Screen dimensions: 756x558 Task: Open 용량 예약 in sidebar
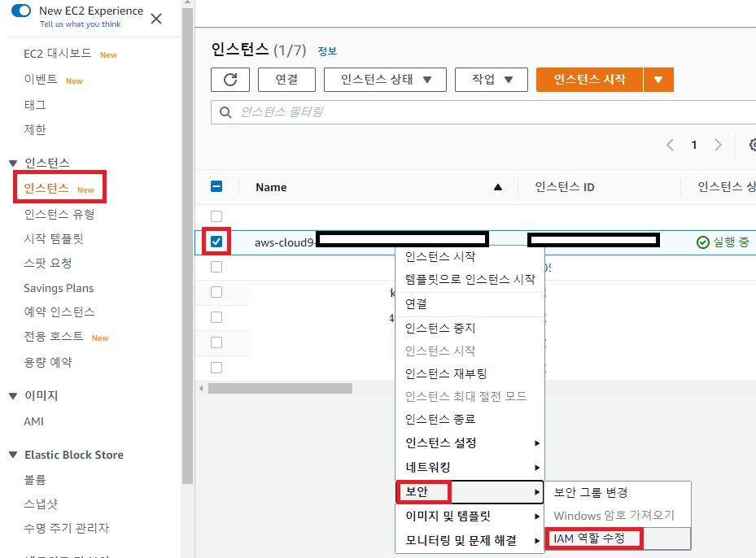(48, 362)
